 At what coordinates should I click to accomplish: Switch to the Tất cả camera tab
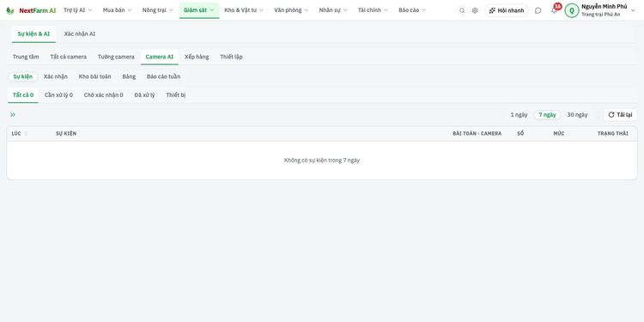coord(68,57)
